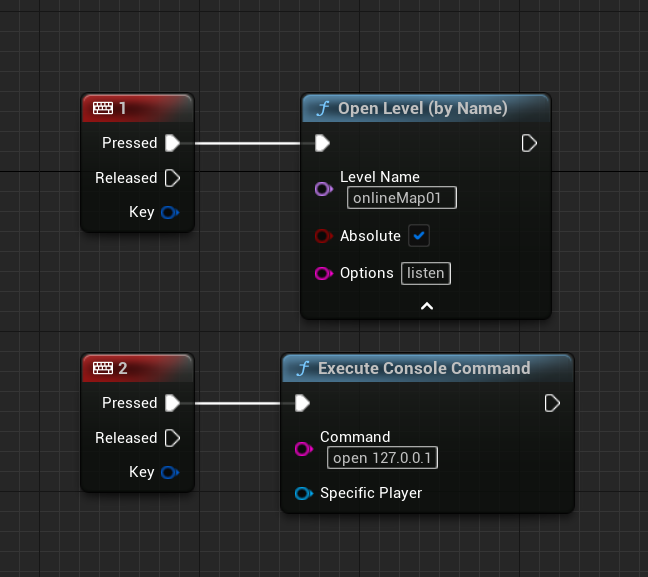
Task: Click the blue Key pin on key 2 node
Action: [x=169, y=472]
